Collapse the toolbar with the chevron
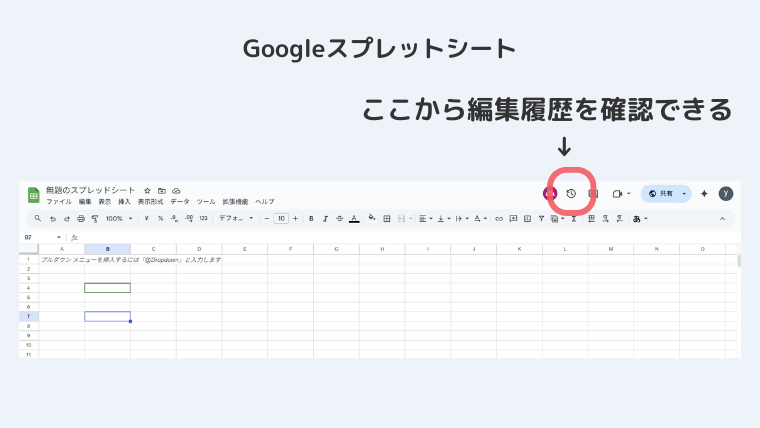 pos(722,219)
